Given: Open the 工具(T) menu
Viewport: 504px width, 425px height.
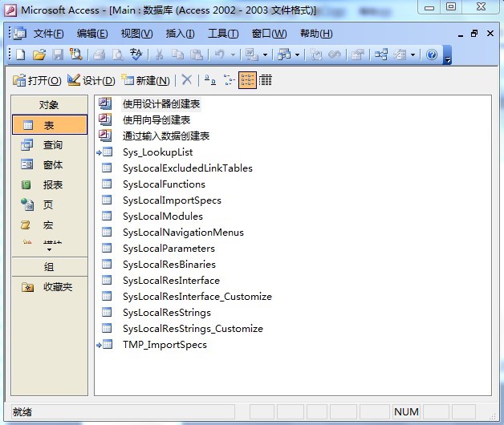Looking at the screenshot, I should (223, 34).
